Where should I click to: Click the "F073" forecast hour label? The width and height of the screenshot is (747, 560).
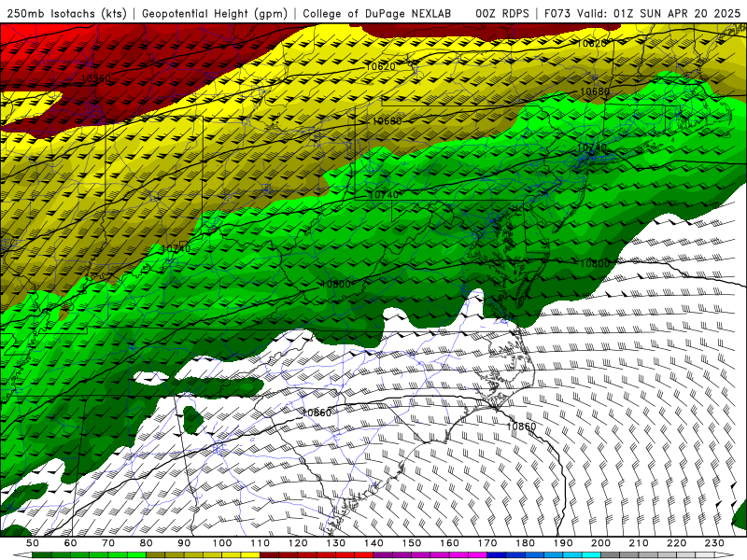(557, 14)
